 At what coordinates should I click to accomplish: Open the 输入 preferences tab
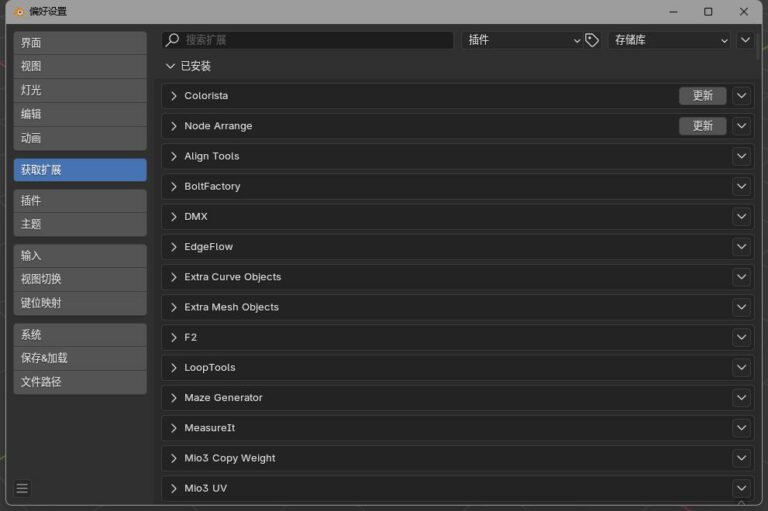(x=80, y=256)
